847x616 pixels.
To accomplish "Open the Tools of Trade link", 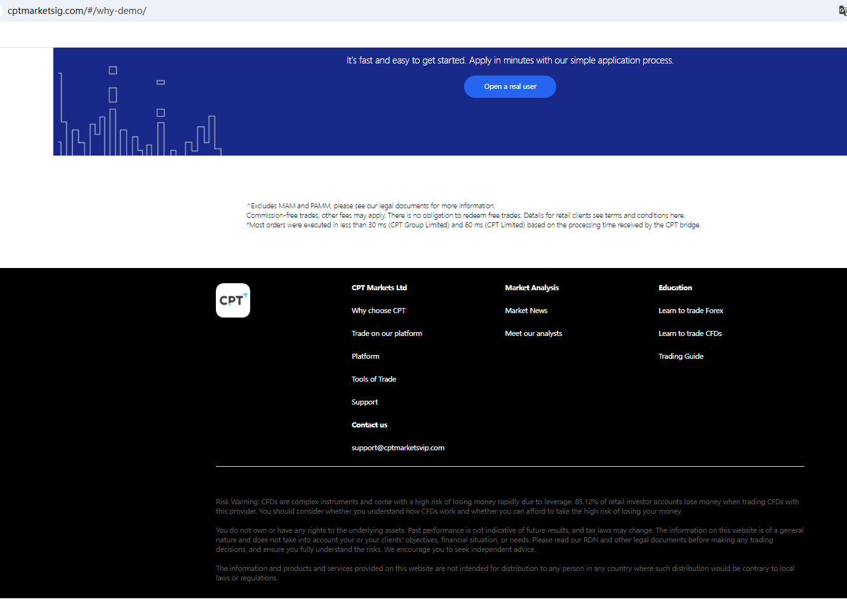I will 374,379.
